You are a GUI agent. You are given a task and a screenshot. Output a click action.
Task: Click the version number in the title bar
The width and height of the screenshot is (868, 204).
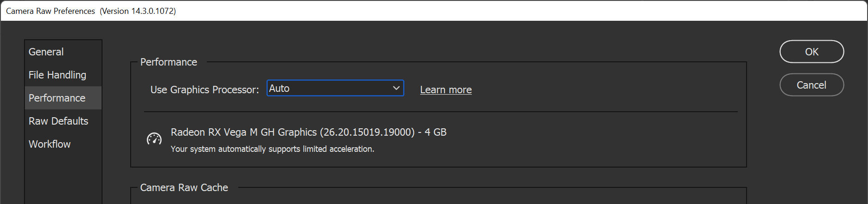[x=138, y=11]
